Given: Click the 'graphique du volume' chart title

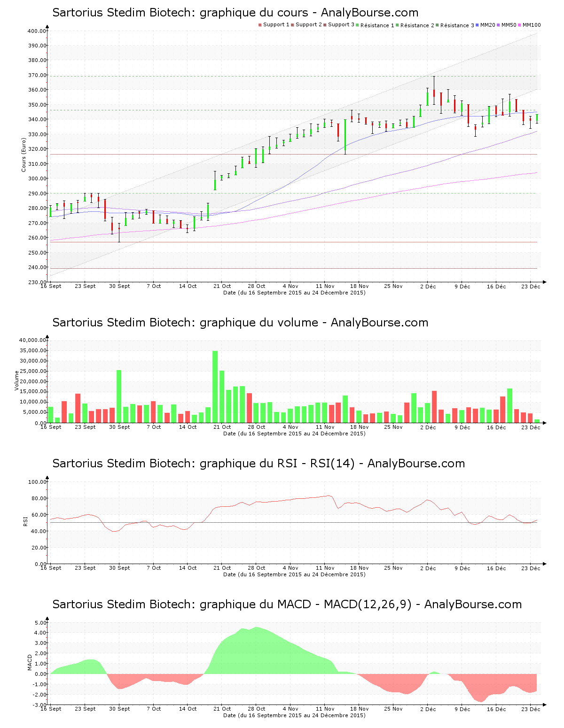Looking at the screenshot, I should pos(240,323).
